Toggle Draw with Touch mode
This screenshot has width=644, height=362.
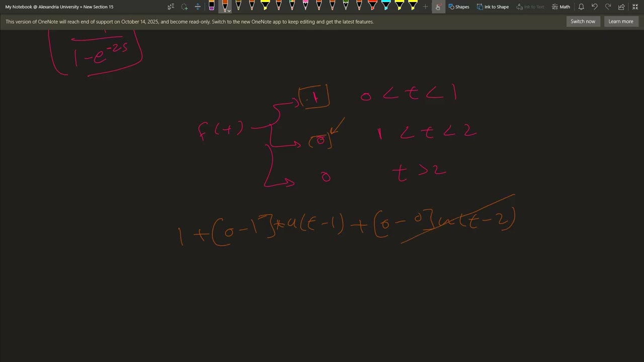tap(438, 7)
